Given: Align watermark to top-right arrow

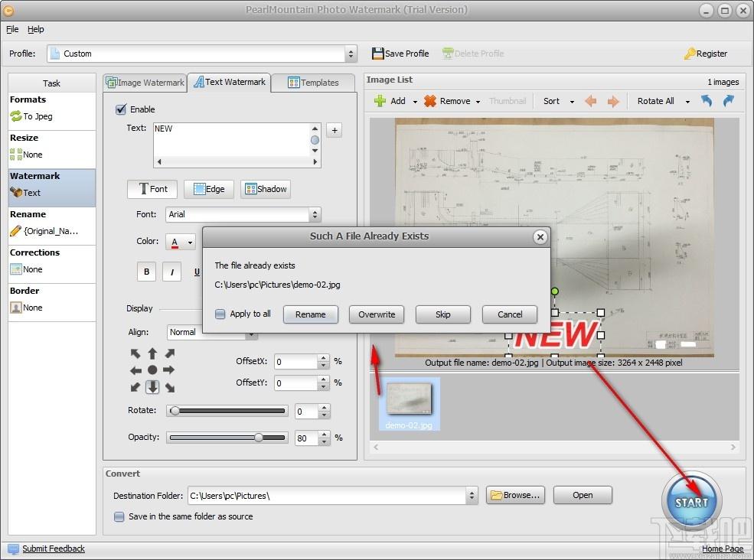Looking at the screenshot, I should tap(170, 353).
